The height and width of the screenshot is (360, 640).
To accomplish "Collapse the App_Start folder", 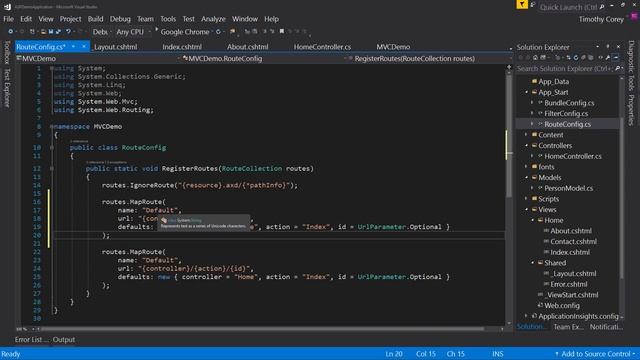I will (x=527, y=92).
